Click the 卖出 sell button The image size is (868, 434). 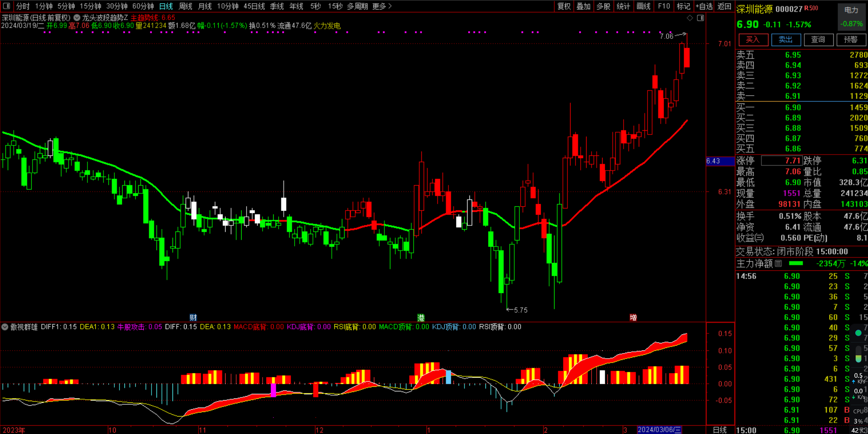[x=786, y=40]
